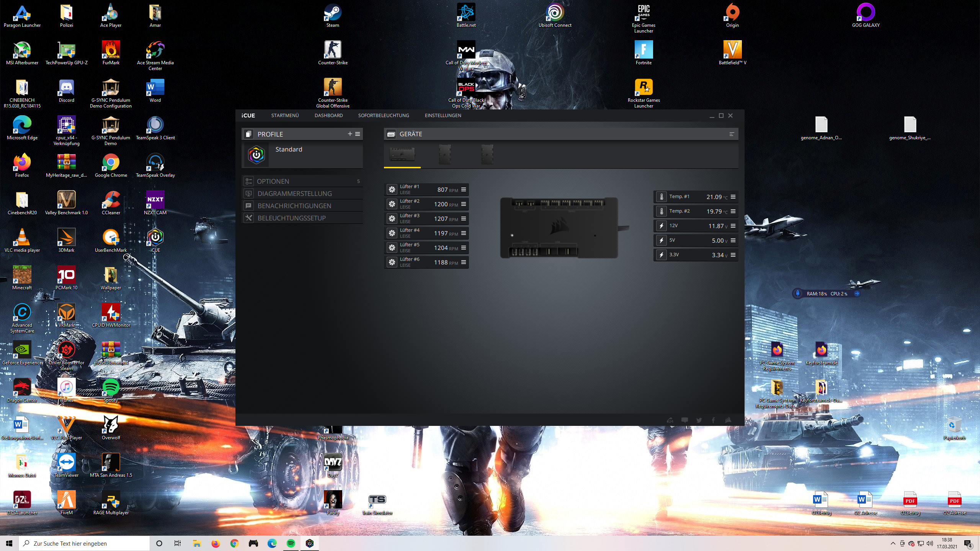This screenshot has height=551, width=980.
Task: Select the second device thumbnail
Action: pyautogui.click(x=444, y=155)
